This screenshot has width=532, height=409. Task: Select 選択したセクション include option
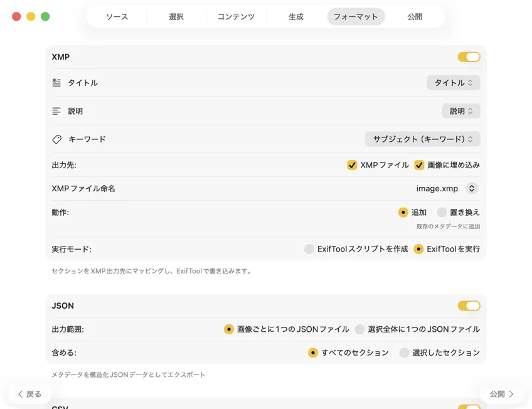[x=405, y=353]
